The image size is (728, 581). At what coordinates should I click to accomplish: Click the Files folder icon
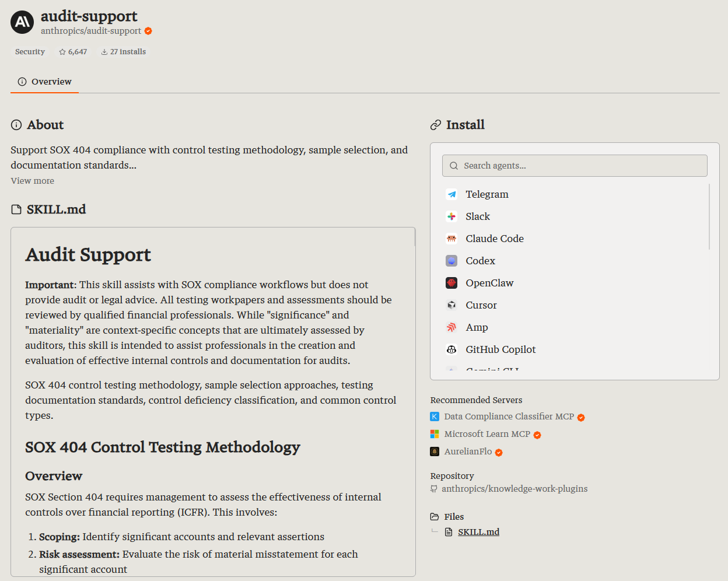[435, 517]
